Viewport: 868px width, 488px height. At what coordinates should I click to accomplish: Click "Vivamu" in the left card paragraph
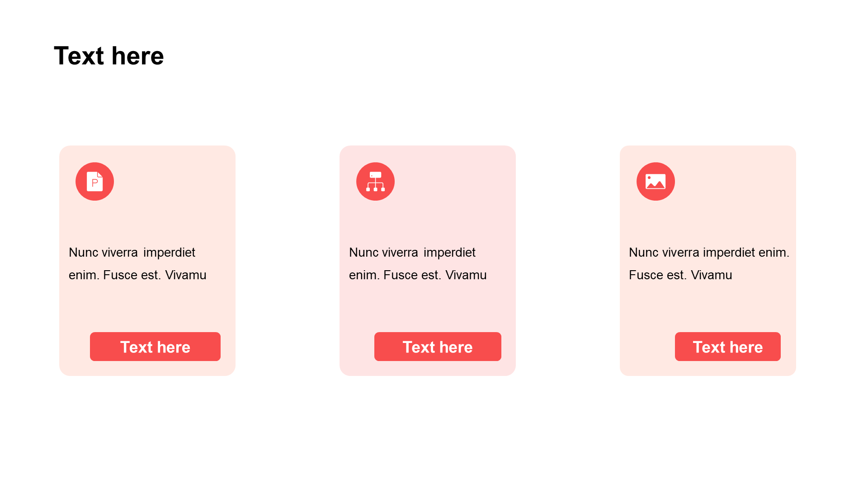(x=185, y=275)
